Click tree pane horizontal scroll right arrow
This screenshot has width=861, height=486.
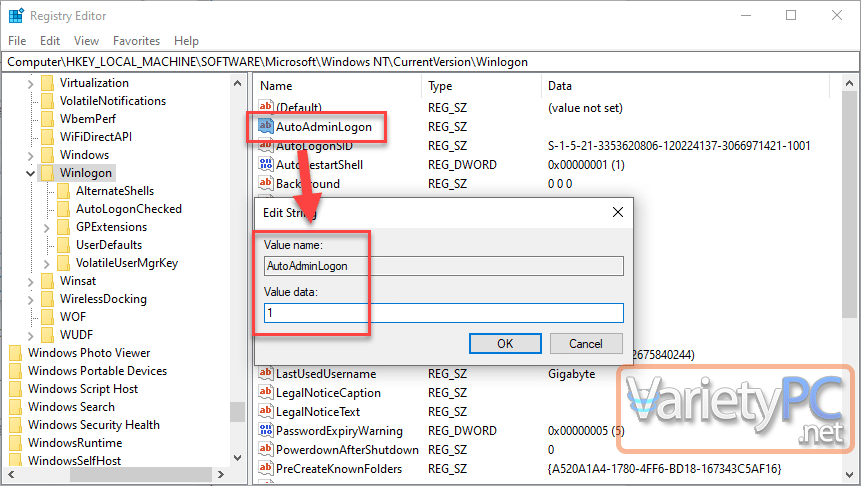point(221,474)
